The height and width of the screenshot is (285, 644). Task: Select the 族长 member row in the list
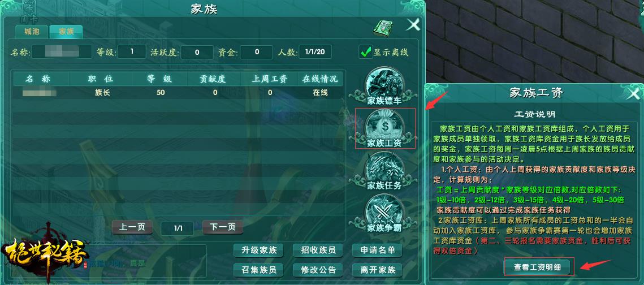[x=179, y=93]
